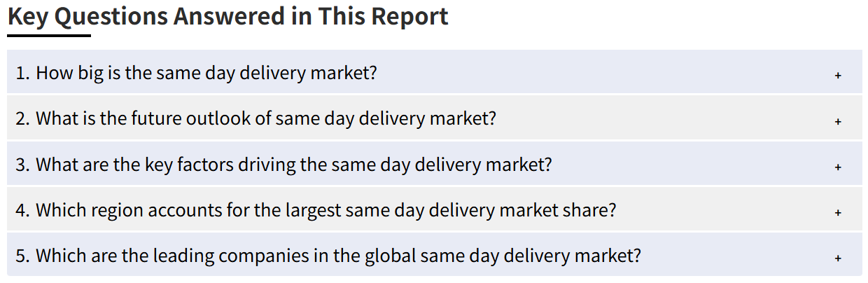This screenshot has height=283, width=868.
Task: Expand "What is the future outlook" question
Action: 434,118
